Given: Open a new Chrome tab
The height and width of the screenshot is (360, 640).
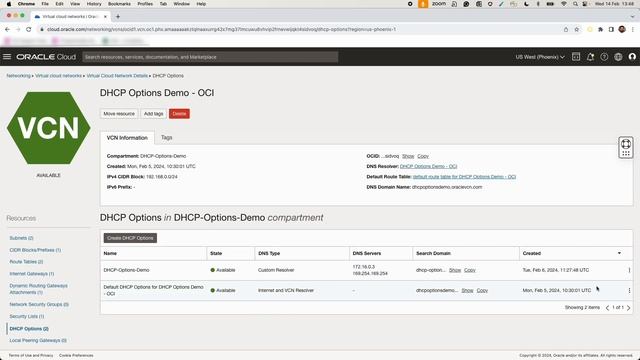Looking at the screenshot, I should 118,16.
